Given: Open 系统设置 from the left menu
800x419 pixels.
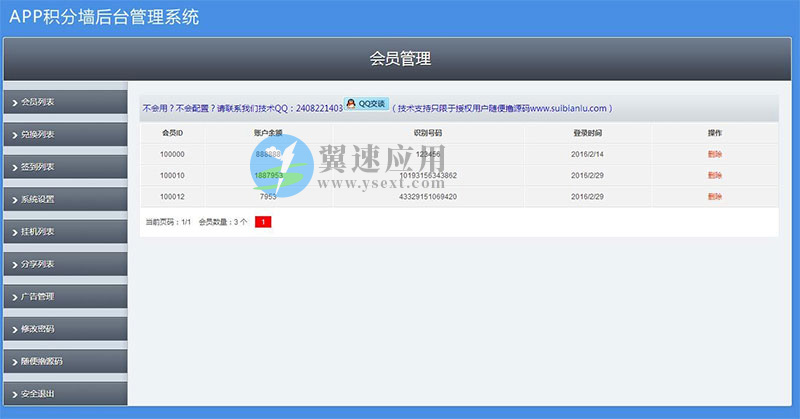Looking at the screenshot, I should tap(38, 199).
